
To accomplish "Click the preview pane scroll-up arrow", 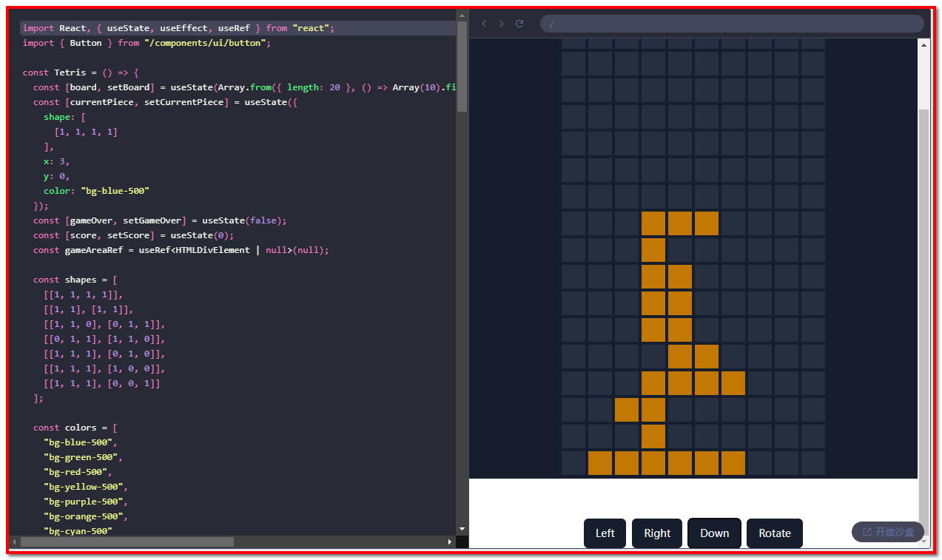I will click(x=924, y=45).
